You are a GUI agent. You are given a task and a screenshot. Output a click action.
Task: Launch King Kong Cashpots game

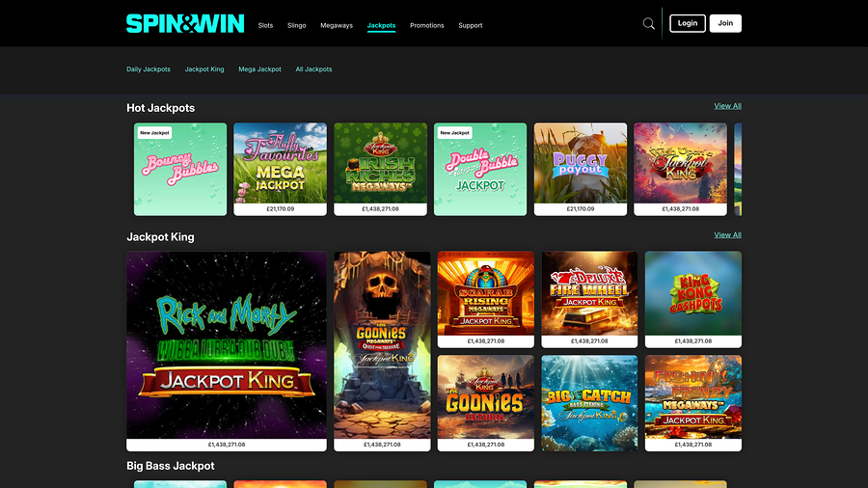pos(693,299)
